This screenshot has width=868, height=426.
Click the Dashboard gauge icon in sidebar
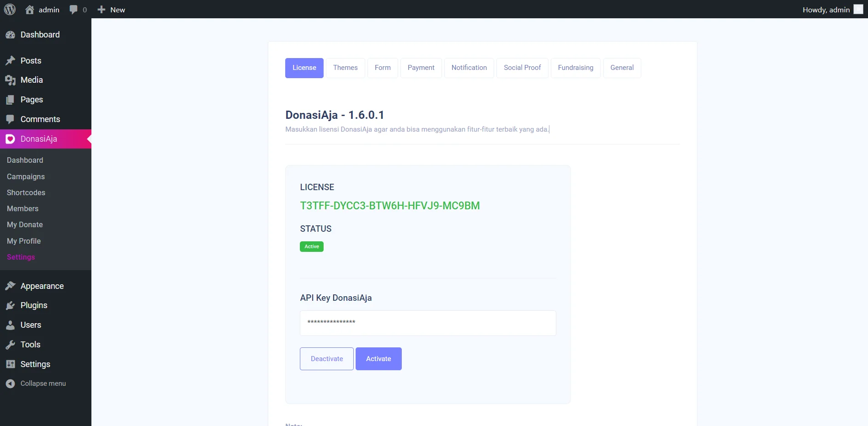tap(10, 35)
